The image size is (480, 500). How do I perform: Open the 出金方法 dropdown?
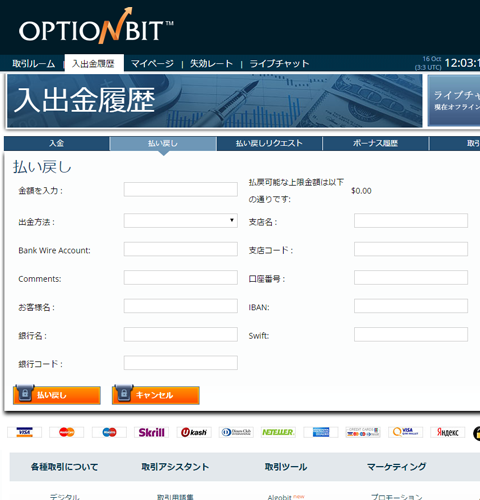(181, 221)
